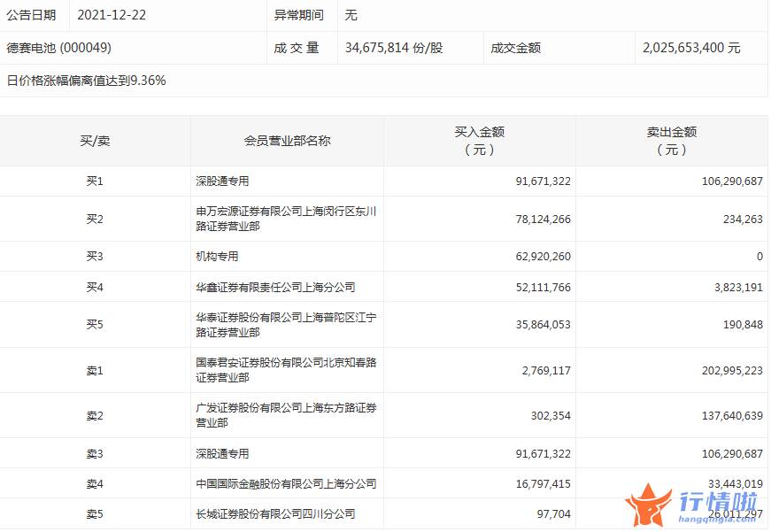Select the 买2 row label
Screen dimensions: 771x532
point(95,220)
